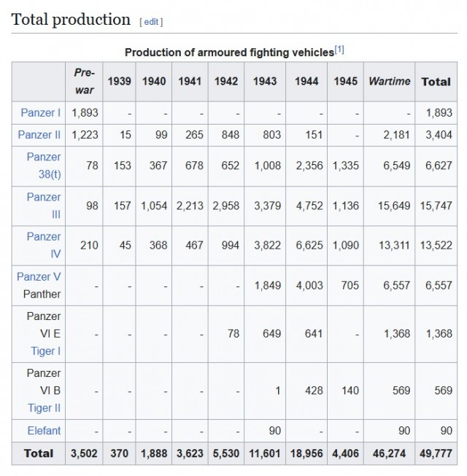Click the [1] citation reference
467x476 pixels.
pyautogui.click(x=339, y=50)
